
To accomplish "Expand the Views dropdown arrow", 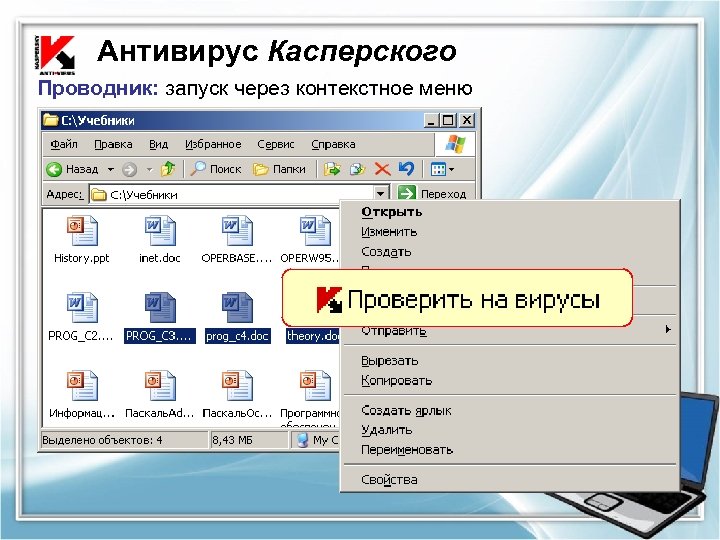I will (451, 169).
